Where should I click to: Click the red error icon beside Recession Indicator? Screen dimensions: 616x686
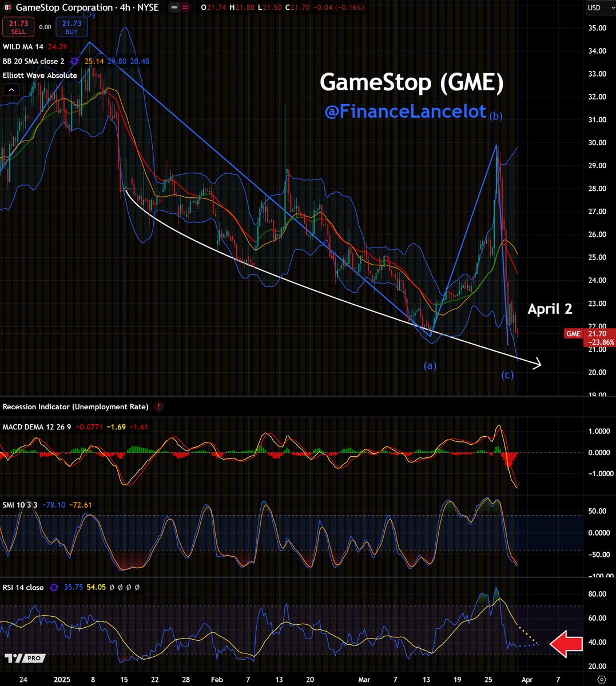158,407
